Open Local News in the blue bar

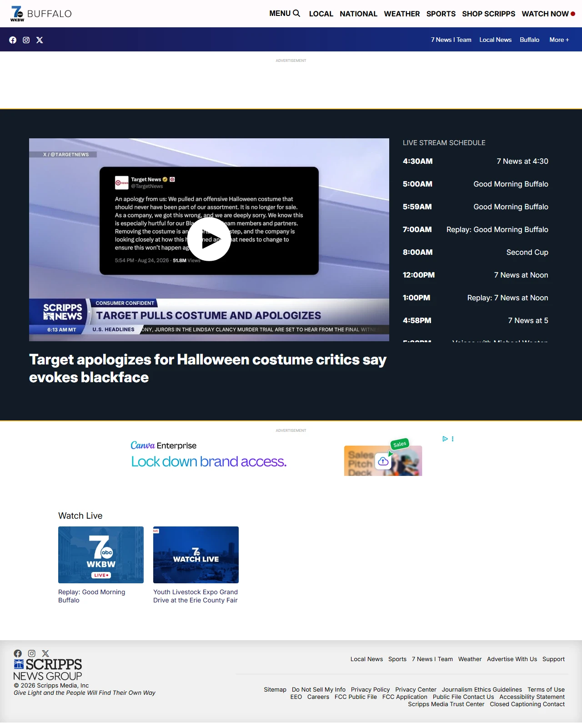point(496,40)
